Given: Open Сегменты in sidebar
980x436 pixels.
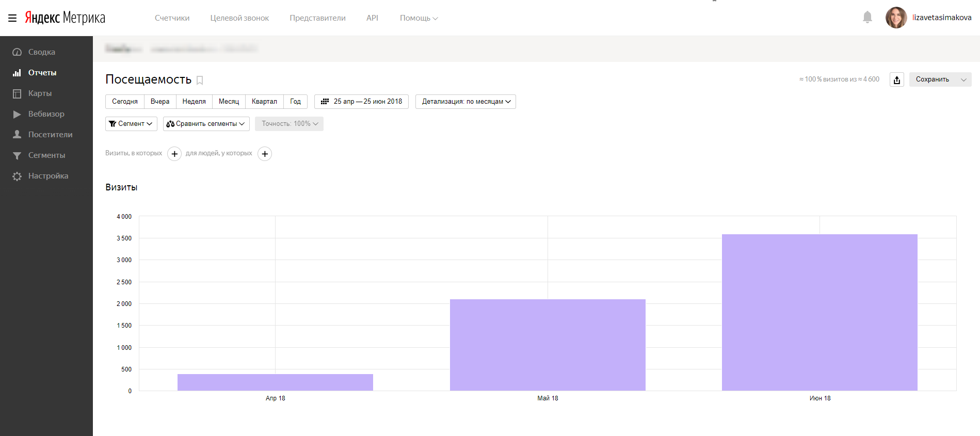Looking at the screenshot, I should click(46, 155).
